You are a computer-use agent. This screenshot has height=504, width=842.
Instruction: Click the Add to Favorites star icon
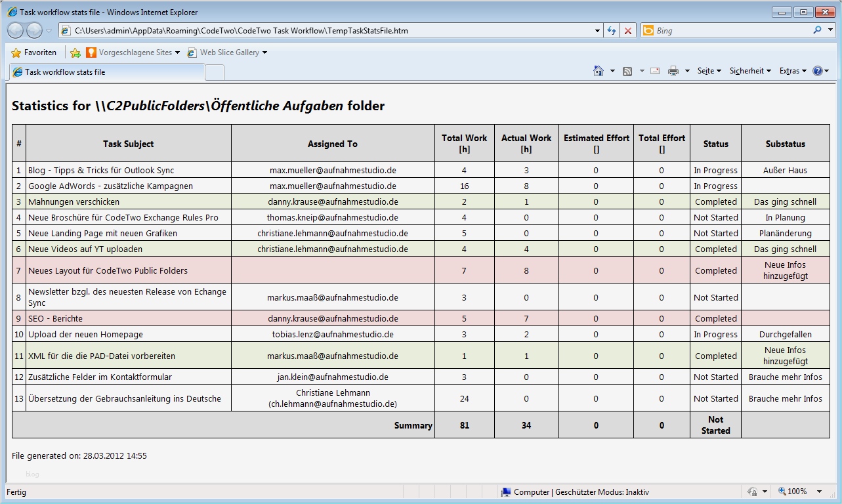coord(76,52)
